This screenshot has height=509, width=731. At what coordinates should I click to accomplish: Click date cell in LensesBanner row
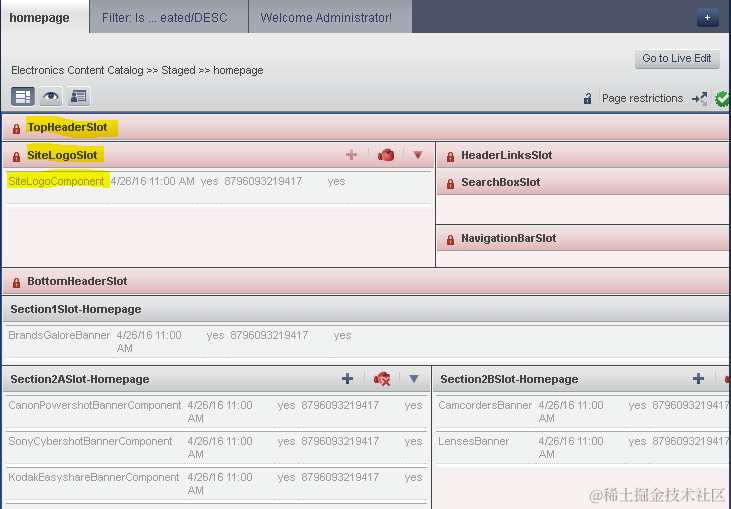[571, 447]
